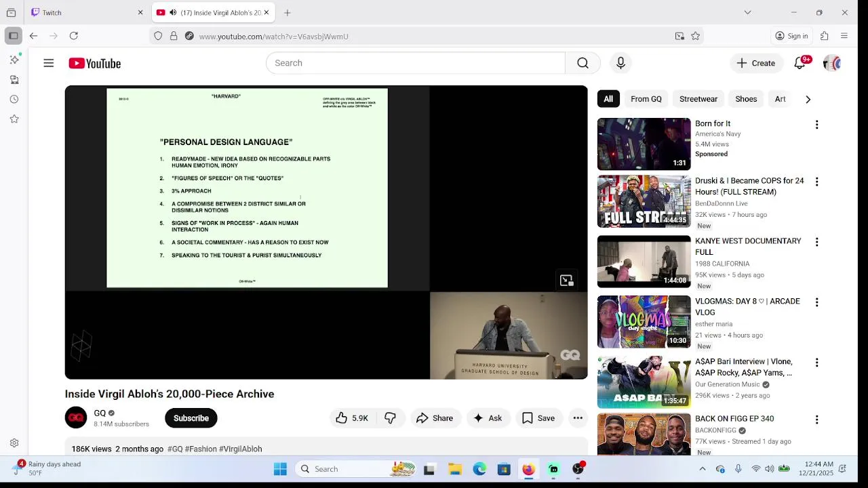Open File Explorer from taskbar
The width and height of the screenshot is (868, 488).
[454, 469]
